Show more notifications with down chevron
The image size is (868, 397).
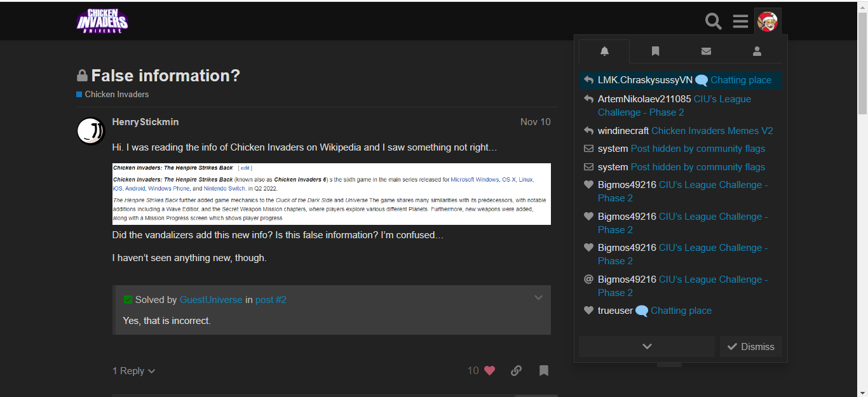tap(647, 346)
